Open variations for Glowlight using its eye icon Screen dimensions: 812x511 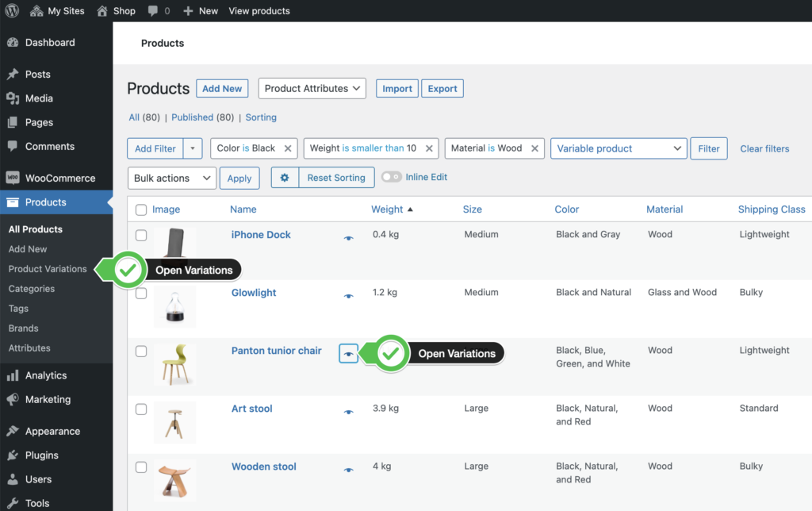[347, 295]
